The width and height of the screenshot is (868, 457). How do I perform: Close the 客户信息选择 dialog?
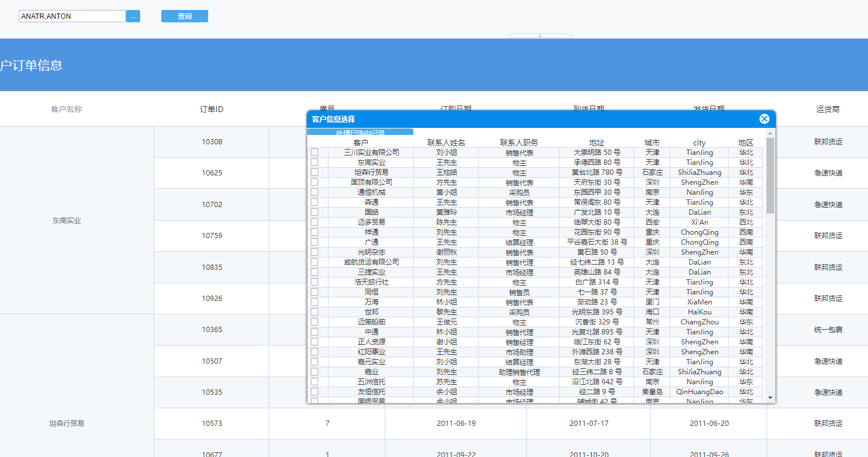pyautogui.click(x=764, y=119)
